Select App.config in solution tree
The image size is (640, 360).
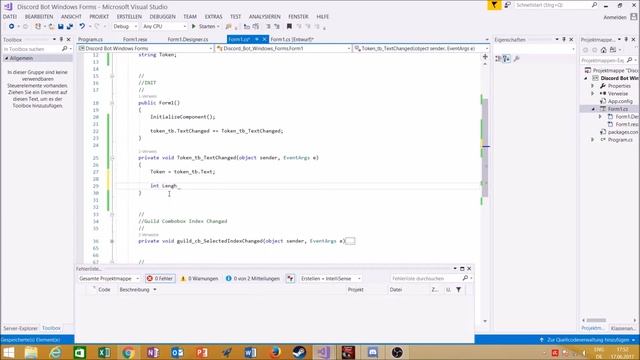click(x=620, y=101)
